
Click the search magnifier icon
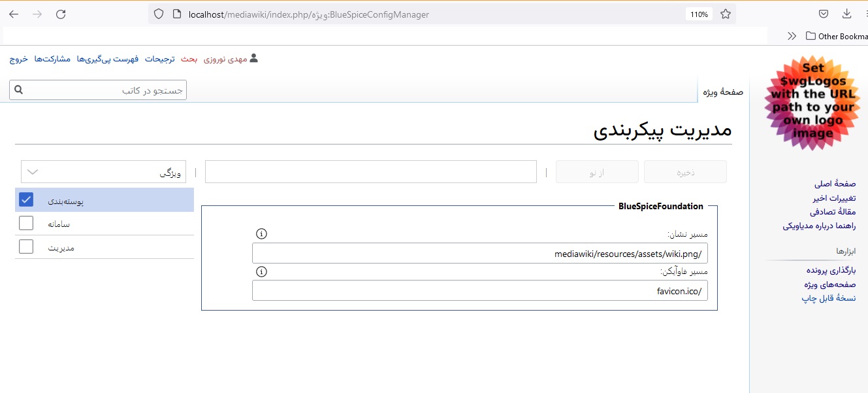coord(19,90)
